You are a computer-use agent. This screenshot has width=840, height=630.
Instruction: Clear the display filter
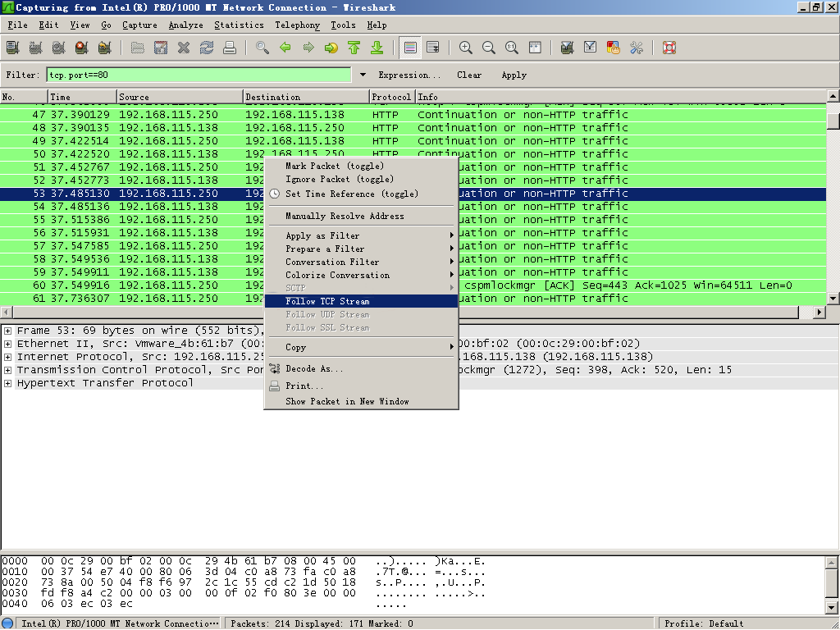tap(469, 75)
